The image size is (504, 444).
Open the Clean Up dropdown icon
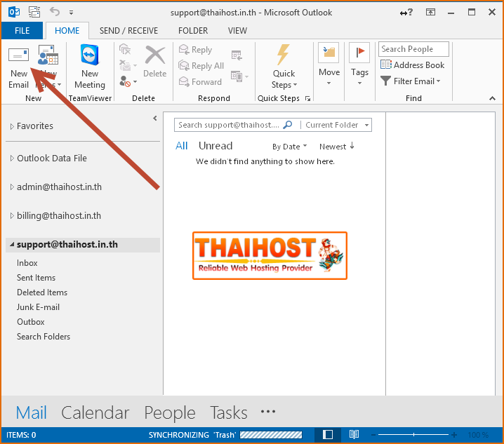[x=128, y=65]
